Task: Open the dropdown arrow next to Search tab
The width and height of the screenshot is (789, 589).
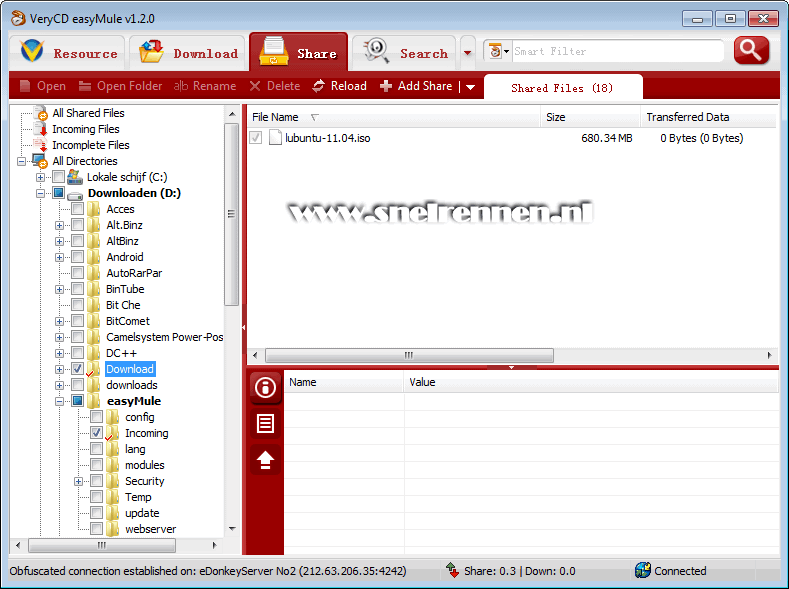Action: [x=467, y=53]
